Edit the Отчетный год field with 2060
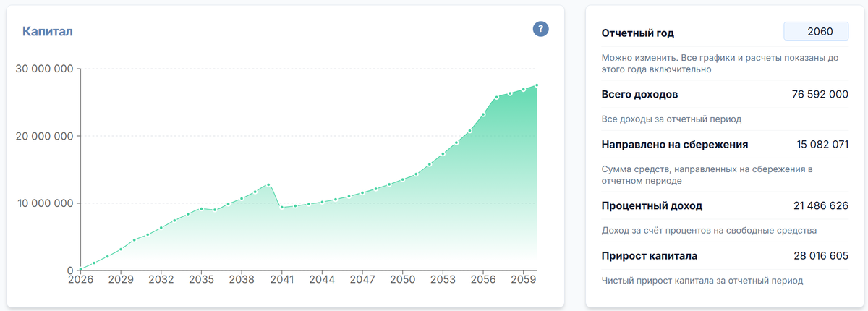This screenshot has width=868, height=311. 816,33
